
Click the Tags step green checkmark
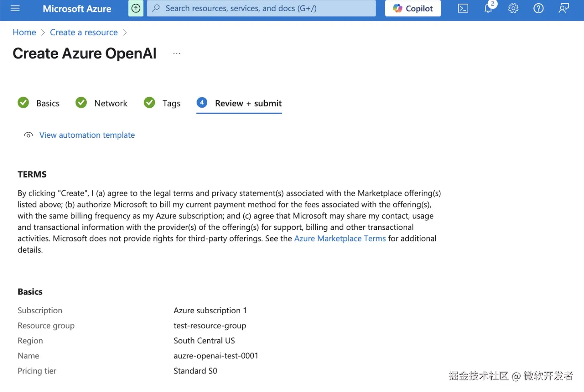coord(149,103)
